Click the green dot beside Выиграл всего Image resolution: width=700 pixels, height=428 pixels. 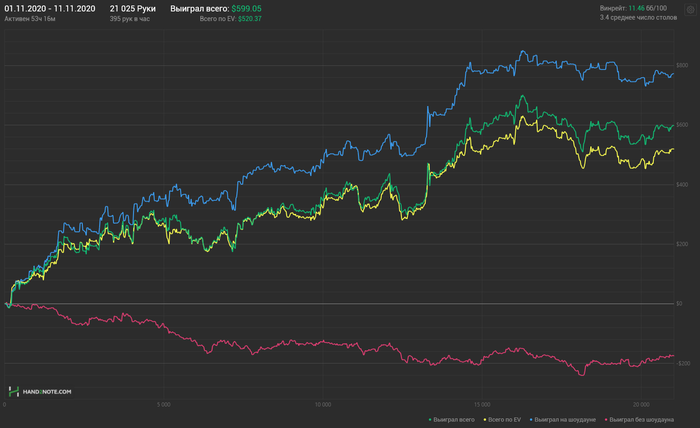[430, 420]
